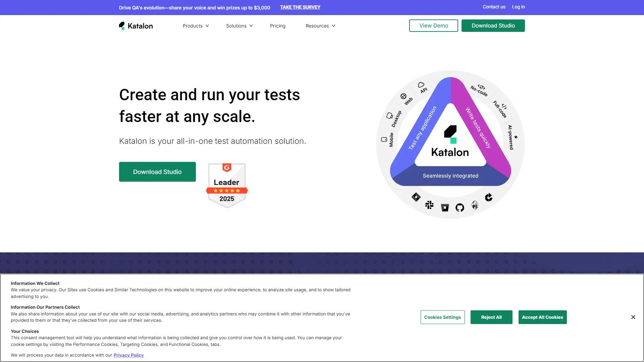Click the Katalon logo in the header
The height and width of the screenshot is (362, 644).
coord(136,26)
